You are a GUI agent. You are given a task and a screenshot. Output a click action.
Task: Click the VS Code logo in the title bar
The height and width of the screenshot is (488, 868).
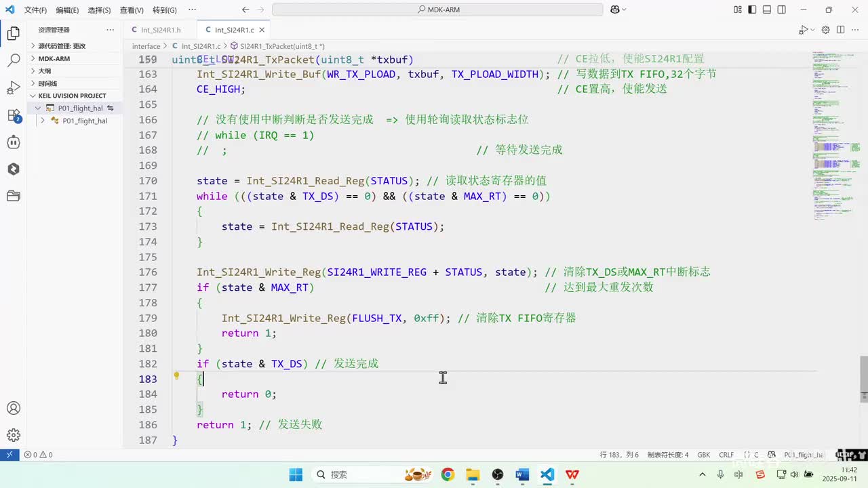click(9, 9)
